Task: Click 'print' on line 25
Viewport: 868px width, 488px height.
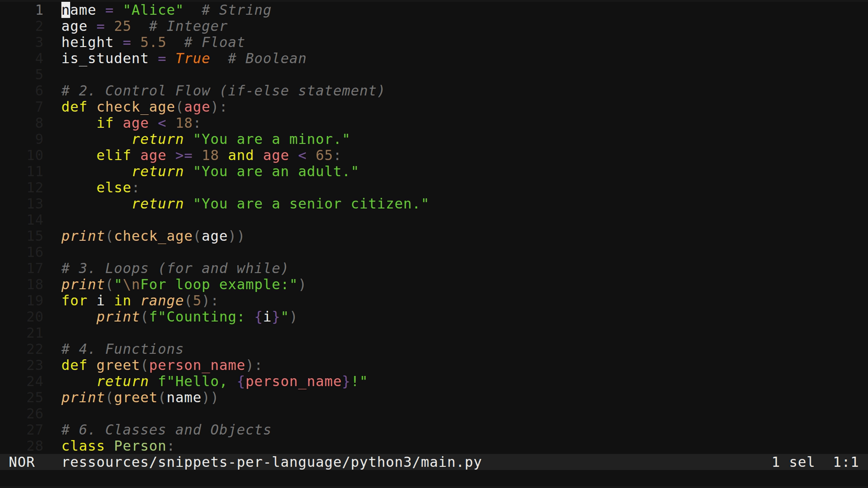Action: click(x=83, y=398)
